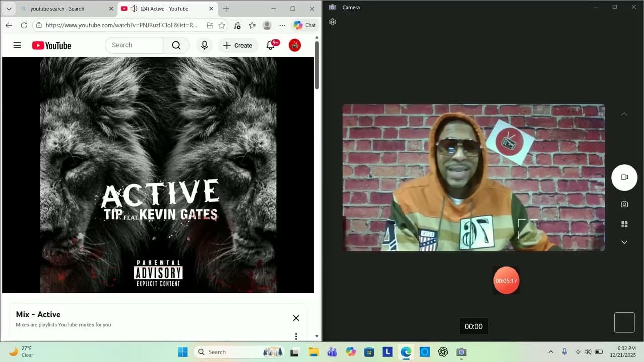Move down the Camera mode list
This screenshot has height=362, width=644.
624,242
